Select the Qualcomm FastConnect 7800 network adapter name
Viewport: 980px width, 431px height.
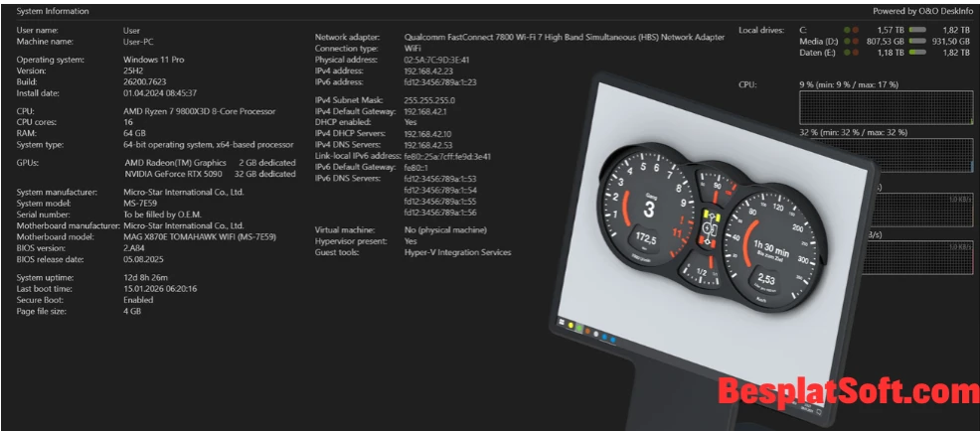[x=565, y=37]
